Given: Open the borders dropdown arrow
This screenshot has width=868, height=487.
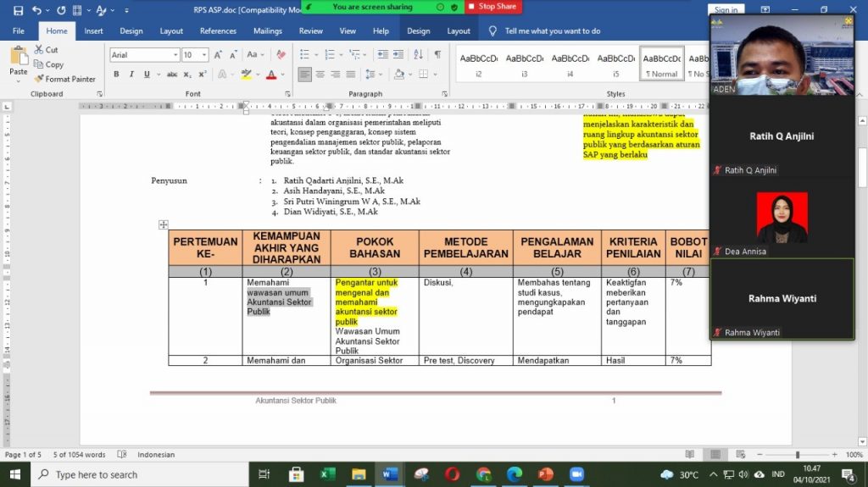Looking at the screenshot, I should click(436, 75).
